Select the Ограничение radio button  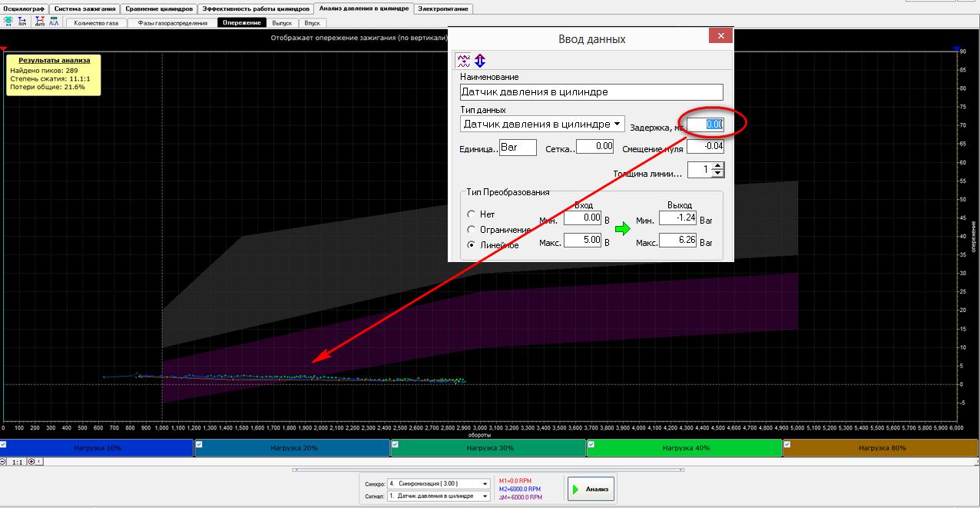point(471,230)
